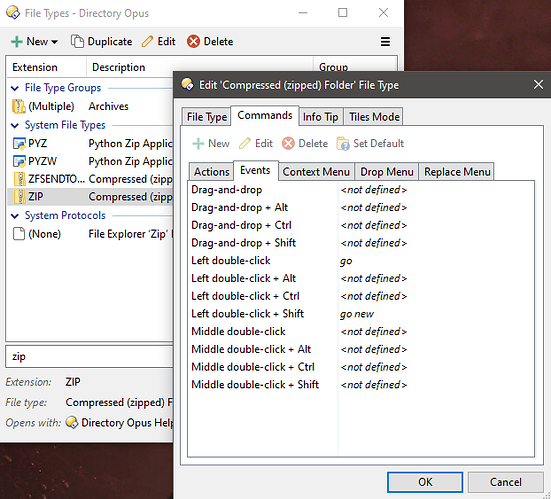Maximize the File Types window

[x=343, y=13]
